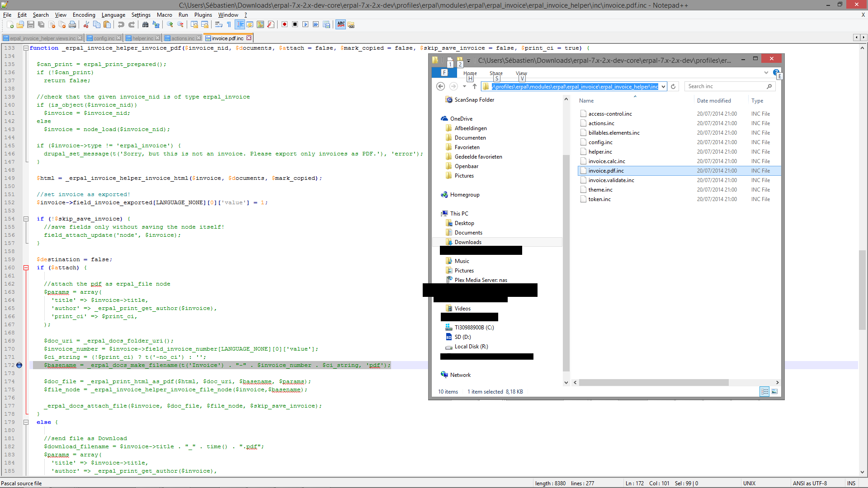Open the Explorer address bar dropdown

click(663, 86)
